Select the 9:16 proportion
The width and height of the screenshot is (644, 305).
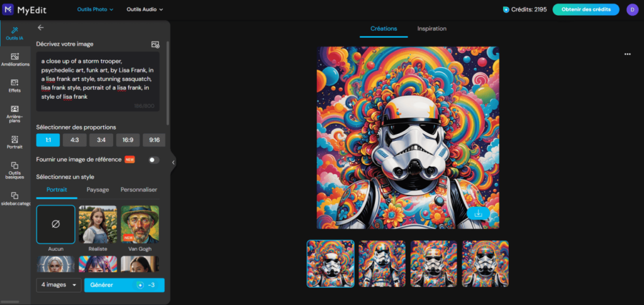click(154, 140)
